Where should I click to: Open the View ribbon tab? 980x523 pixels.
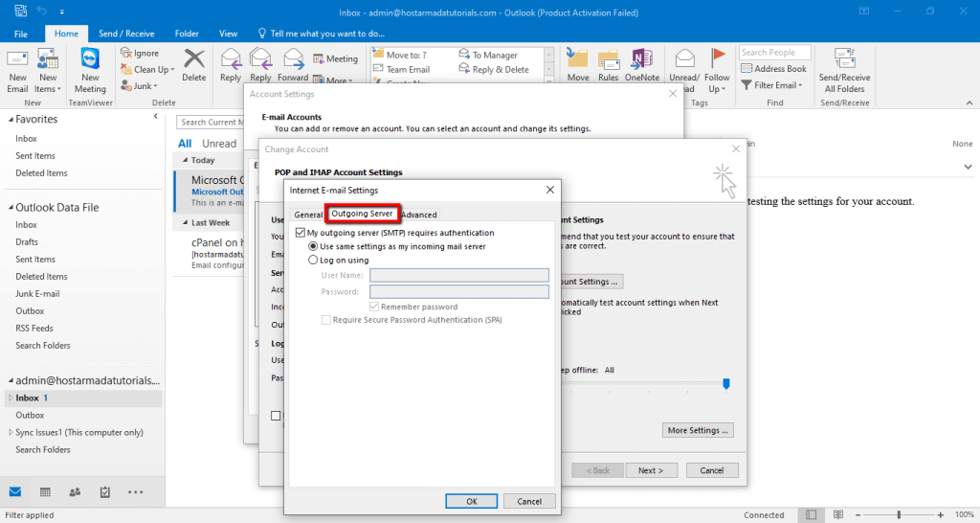228,34
